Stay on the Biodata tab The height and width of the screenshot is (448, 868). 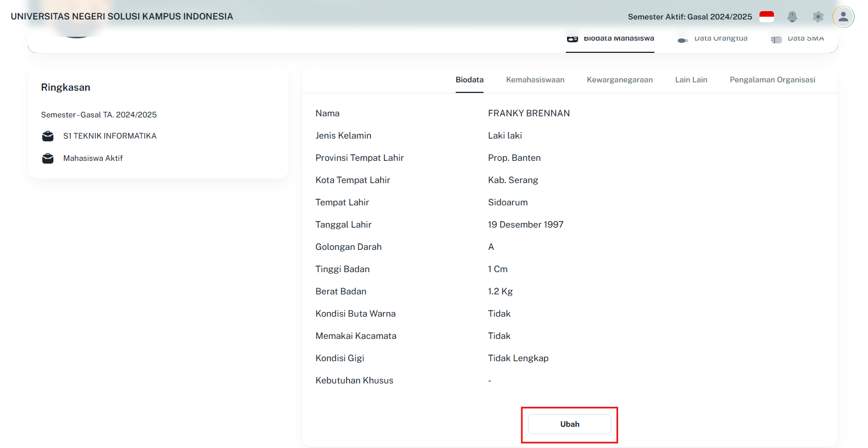pos(470,80)
